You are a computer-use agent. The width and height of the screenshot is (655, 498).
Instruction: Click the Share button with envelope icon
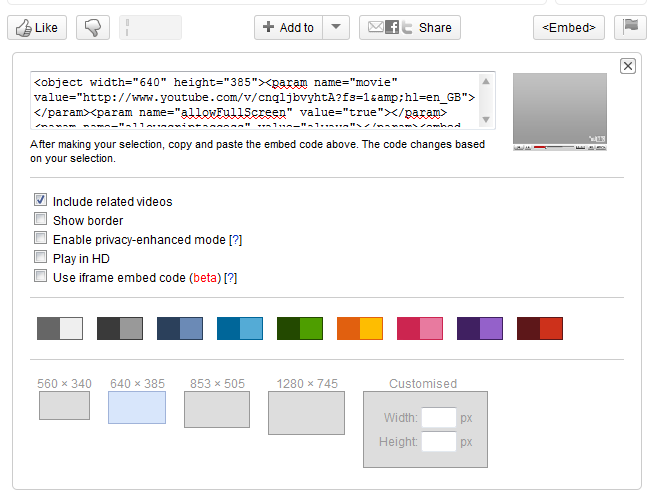tap(409, 28)
